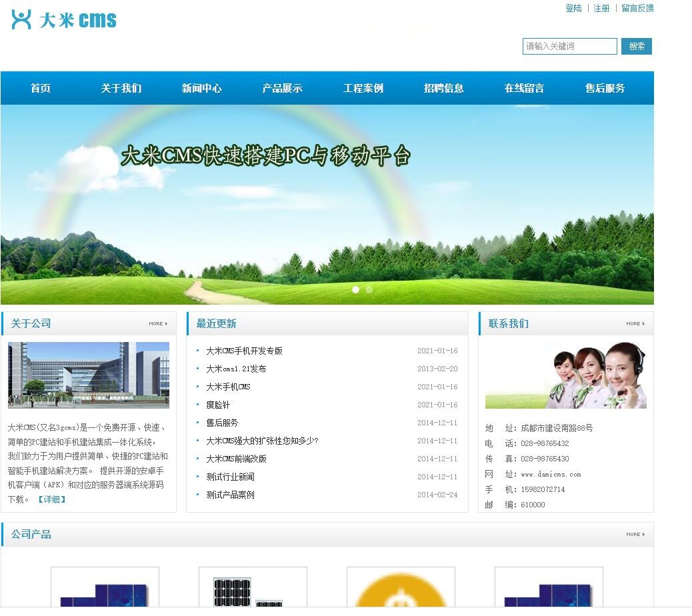The height and width of the screenshot is (616, 692).
Task: Click the 大米CMS logo icon
Action: point(22,18)
